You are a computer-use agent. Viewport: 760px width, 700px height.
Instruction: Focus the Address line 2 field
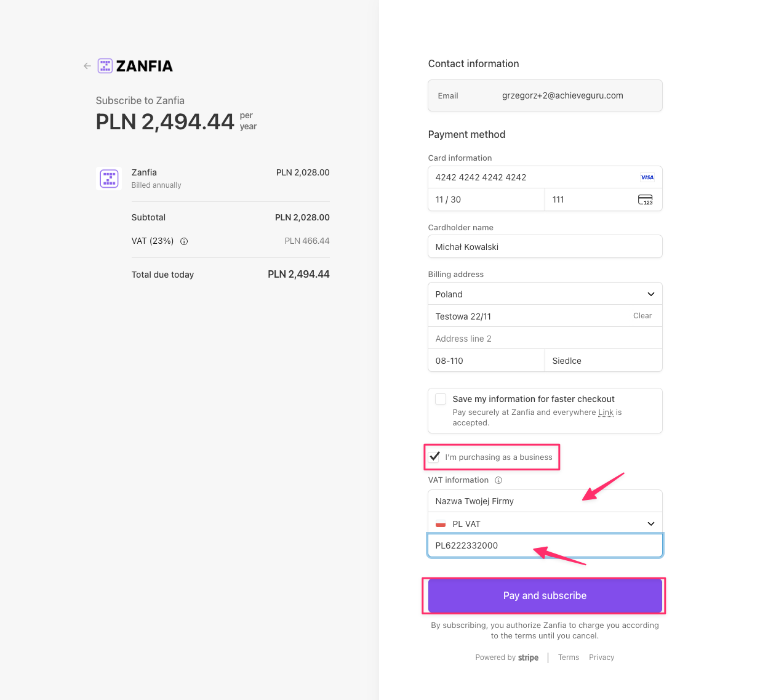point(545,339)
